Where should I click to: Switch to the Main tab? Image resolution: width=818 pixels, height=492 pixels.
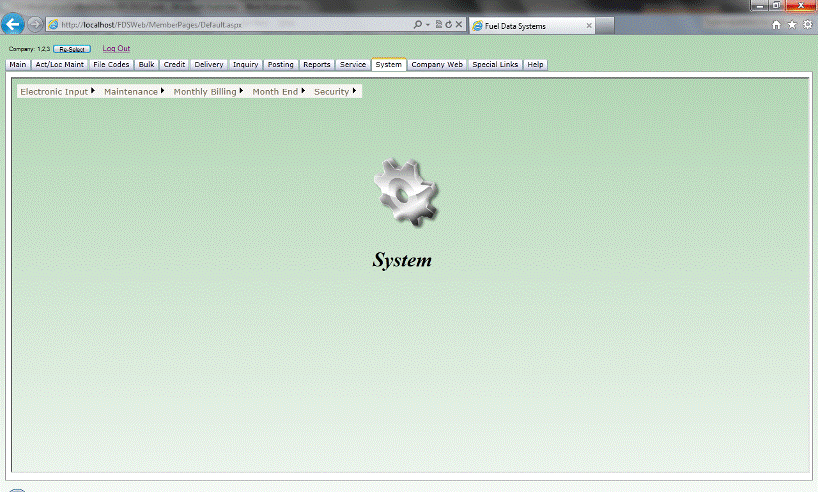[18, 65]
